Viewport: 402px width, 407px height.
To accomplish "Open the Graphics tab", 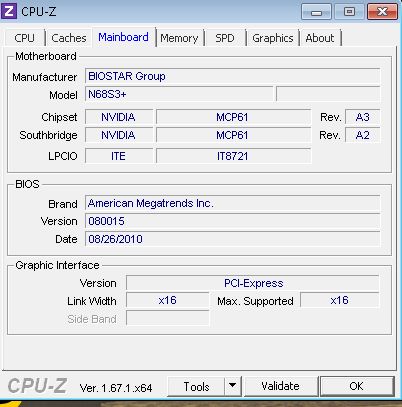I will (273, 38).
